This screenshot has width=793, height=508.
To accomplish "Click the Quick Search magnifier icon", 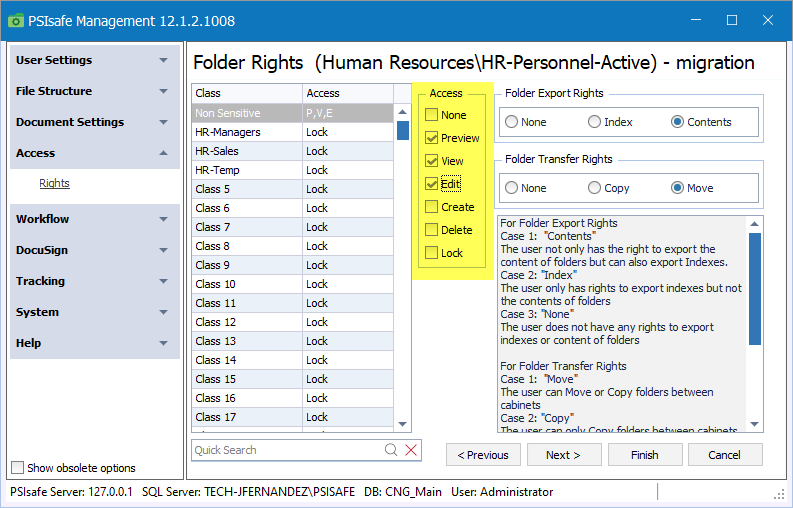I will pos(391,450).
